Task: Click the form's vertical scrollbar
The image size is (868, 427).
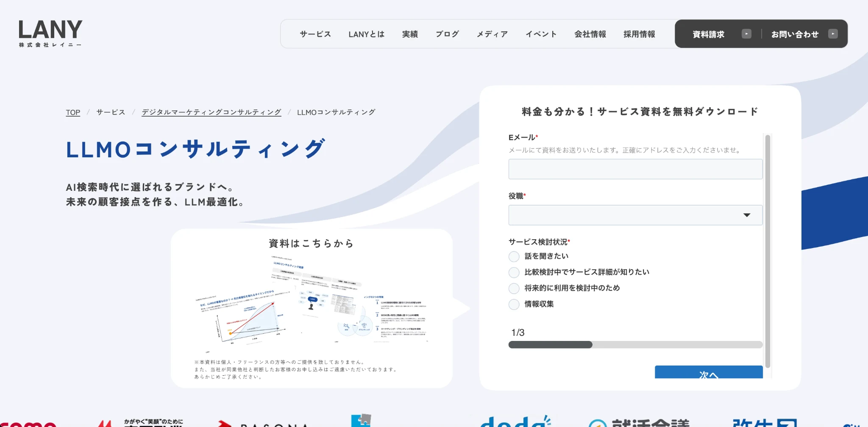Action: (768, 251)
